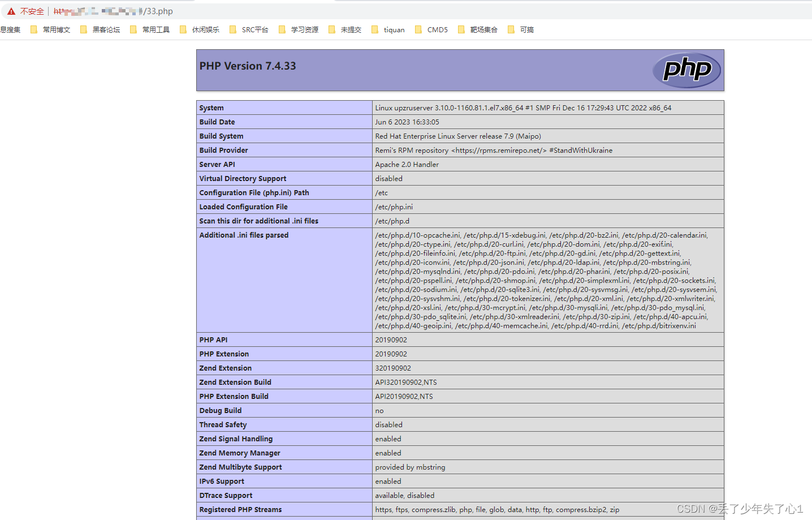Click the PHP Version 7.4.33 heading
Viewport: 812px width, 520px height.
(248, 66)
